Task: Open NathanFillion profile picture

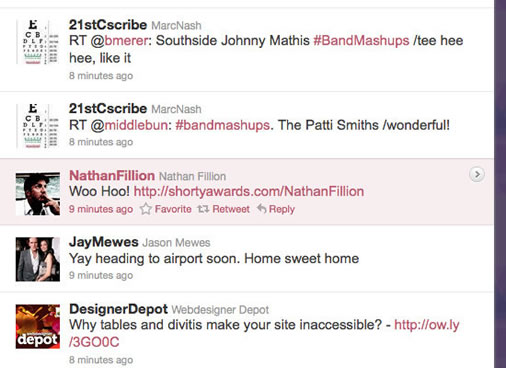Action: (x=38, y=194)
